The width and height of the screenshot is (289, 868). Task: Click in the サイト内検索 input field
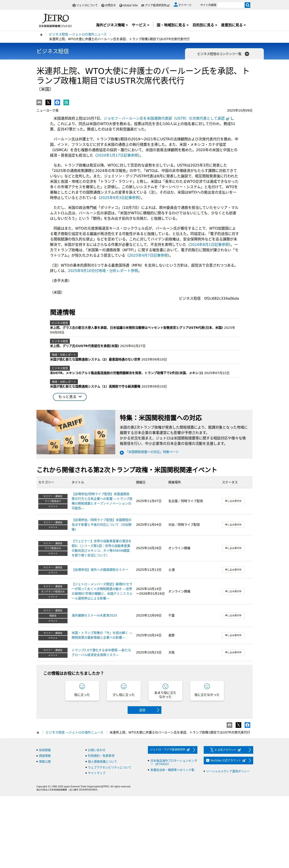pyautogui.click(x=231, y=5)
